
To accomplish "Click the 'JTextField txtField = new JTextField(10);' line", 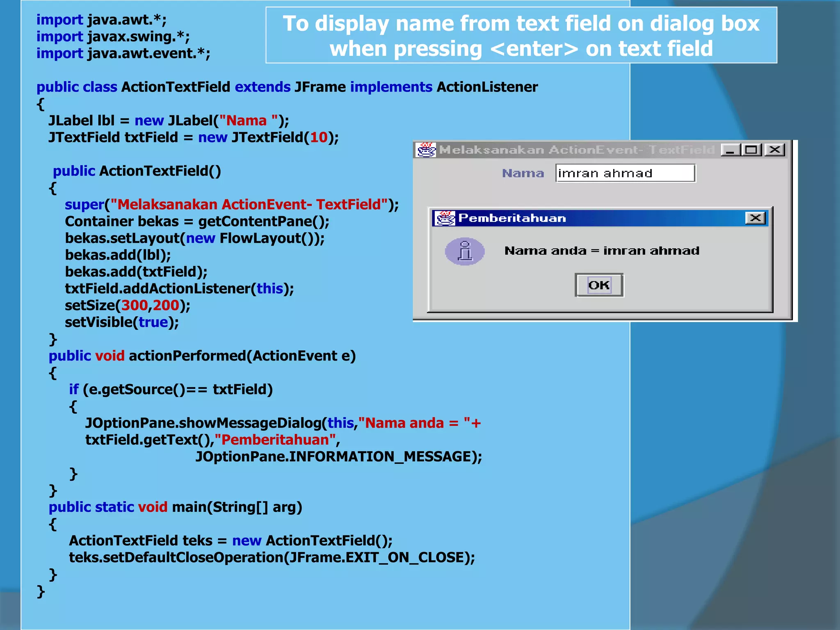I will 194,137.
